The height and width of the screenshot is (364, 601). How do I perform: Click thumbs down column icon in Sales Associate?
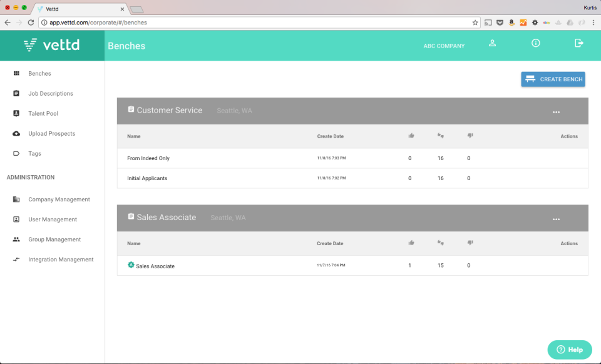470,243
